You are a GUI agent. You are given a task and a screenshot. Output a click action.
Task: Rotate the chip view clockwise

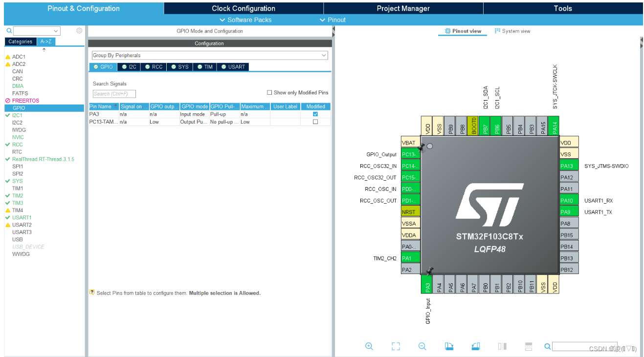click(449, 346)
